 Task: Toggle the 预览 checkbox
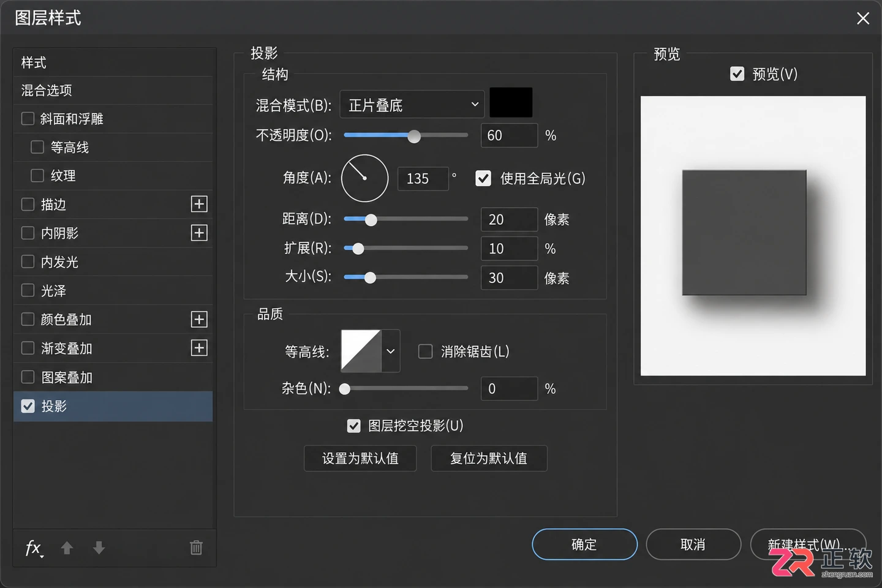[737, 74]
